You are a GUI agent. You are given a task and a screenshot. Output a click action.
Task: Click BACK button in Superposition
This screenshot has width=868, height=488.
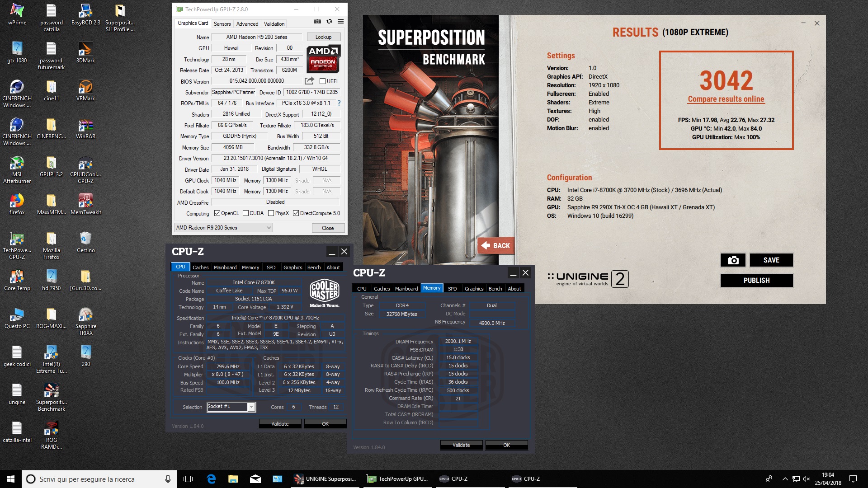point(496,245)
